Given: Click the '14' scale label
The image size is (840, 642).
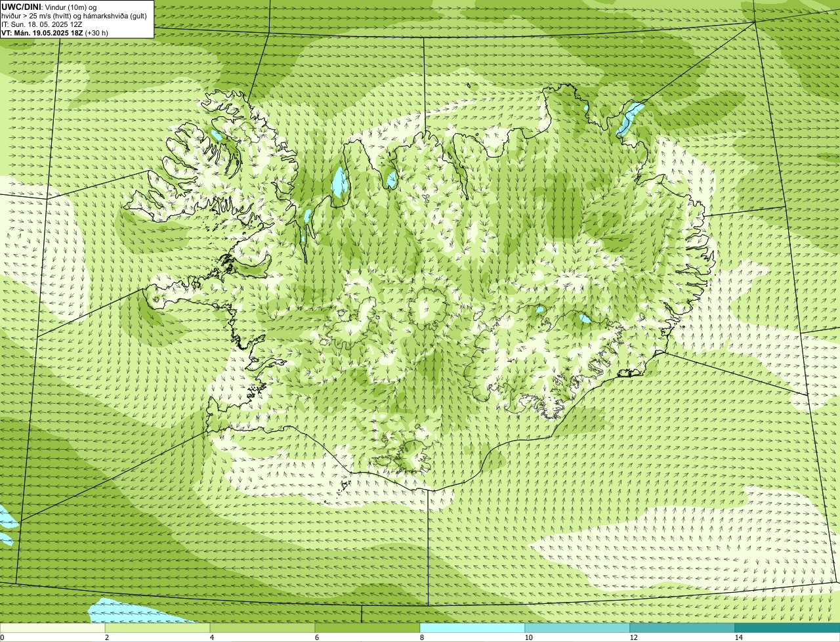Looking at the screenshot, I should (x=738, y=637).
